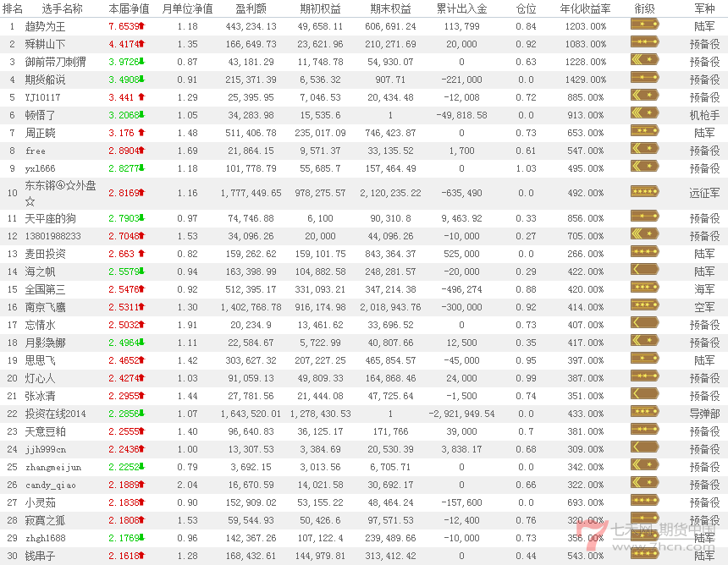Click rank badge icon for free
728x565 pixels.
tap(645, 149)
